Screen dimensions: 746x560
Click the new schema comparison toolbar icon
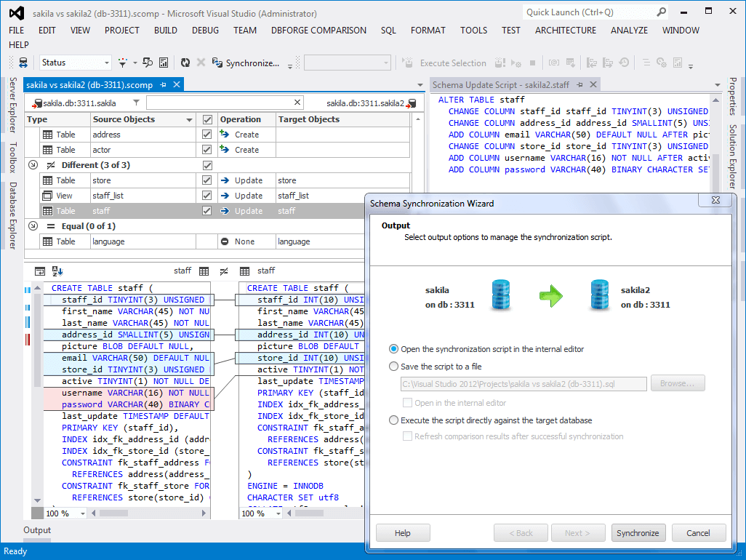click(x=23, y=63)
